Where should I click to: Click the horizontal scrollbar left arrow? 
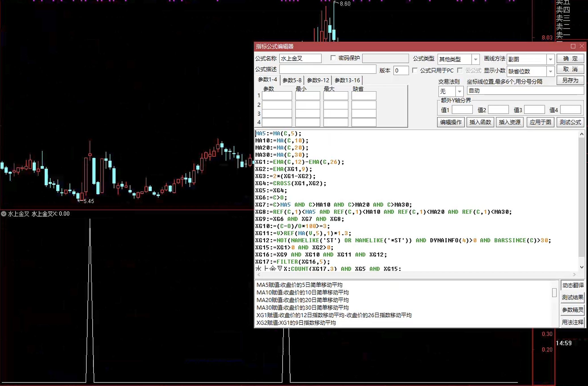tap(259, 274)
